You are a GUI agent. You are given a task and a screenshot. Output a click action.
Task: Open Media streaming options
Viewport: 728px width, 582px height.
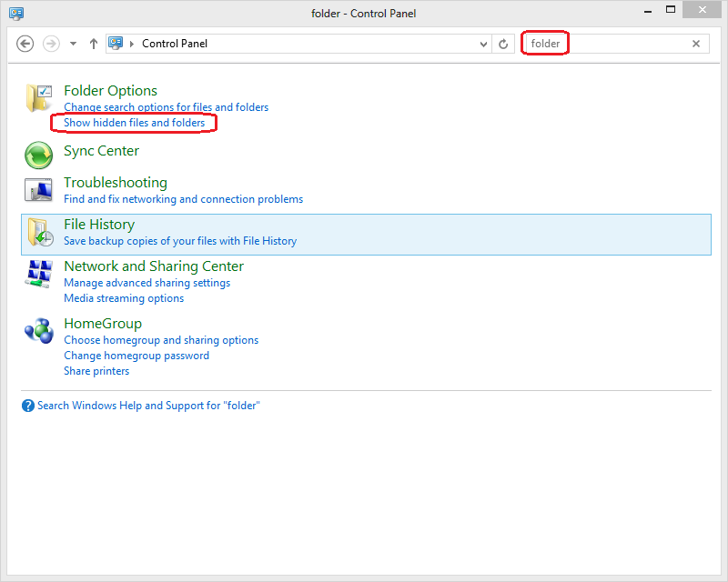pos(124,298)
